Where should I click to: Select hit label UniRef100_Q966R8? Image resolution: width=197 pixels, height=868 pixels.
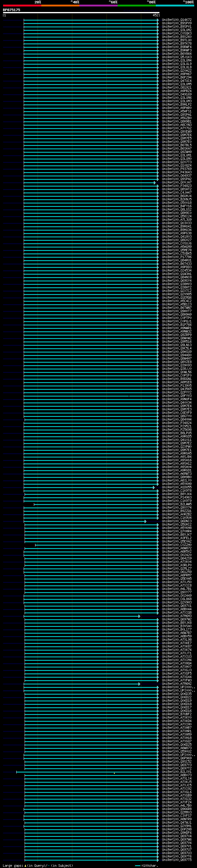[x=176, y=809]
